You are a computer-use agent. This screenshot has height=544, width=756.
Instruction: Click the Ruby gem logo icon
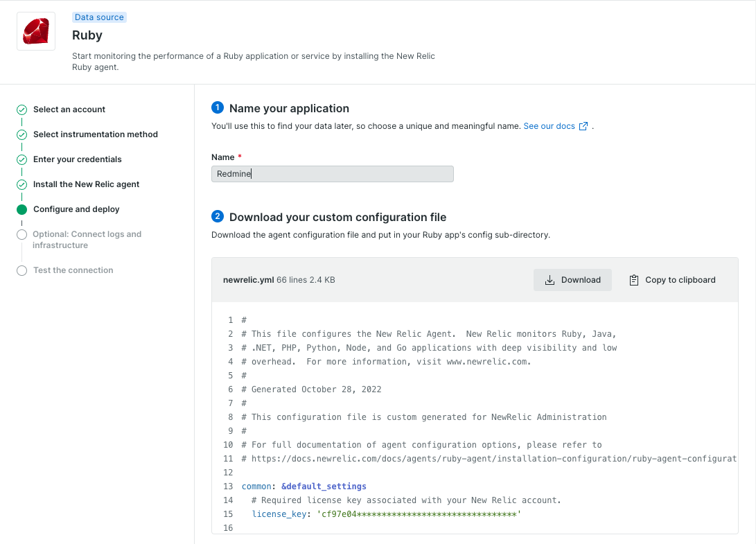pos(36,31)
